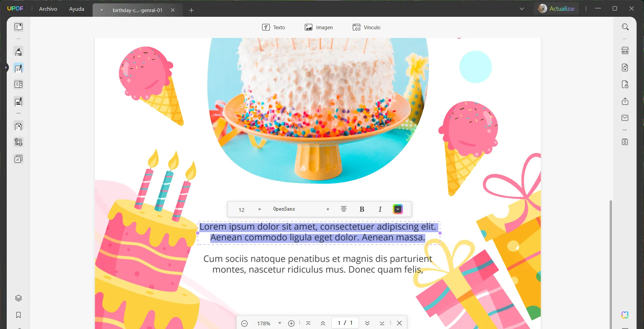Open the Archivo menu
Viewport: 644px width, 329px height.
tap(48, 9)
